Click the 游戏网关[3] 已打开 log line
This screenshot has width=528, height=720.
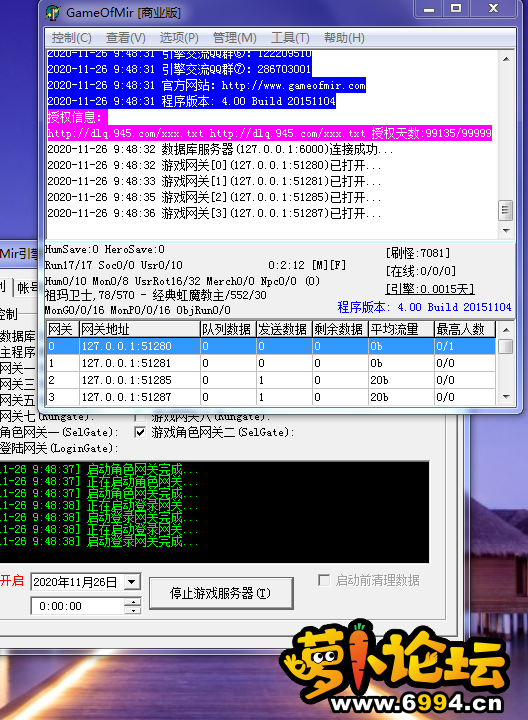[x=214, y=213]
